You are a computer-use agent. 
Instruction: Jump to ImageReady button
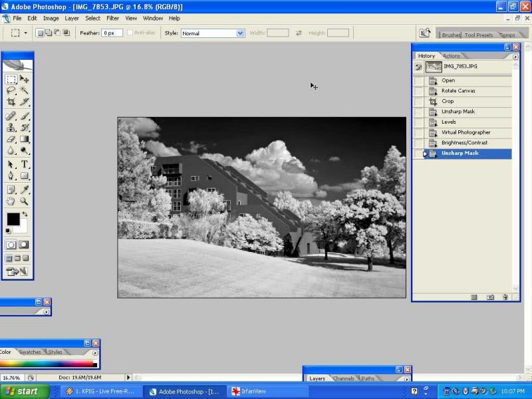click(17, 271)
